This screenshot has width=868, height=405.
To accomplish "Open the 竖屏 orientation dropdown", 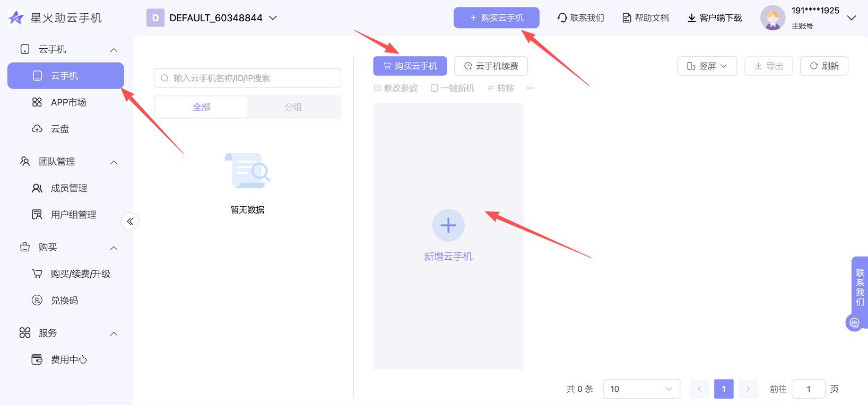I will [x=707, y=66].
